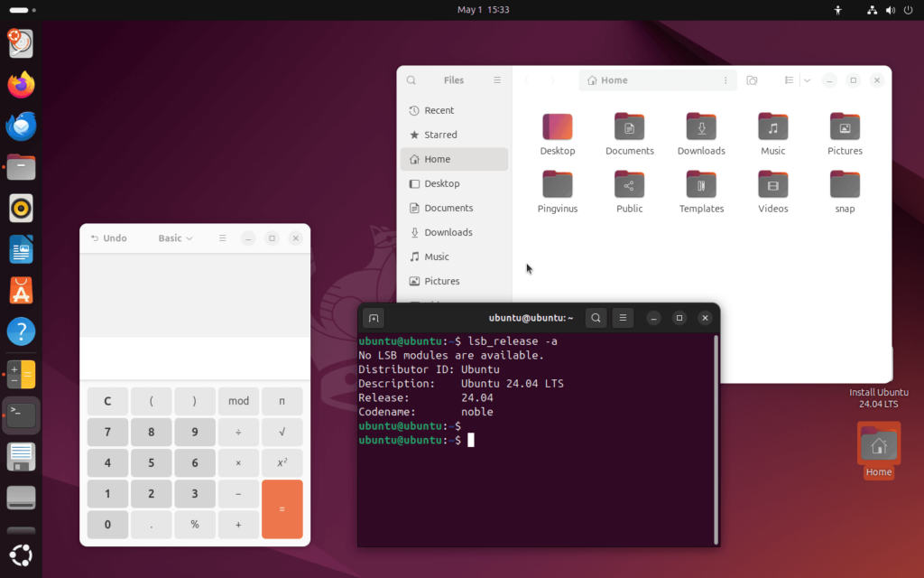The image size is (924, 578).
Task: Open Thunderbird Mail from the dock
Action: tap(21, 126)
